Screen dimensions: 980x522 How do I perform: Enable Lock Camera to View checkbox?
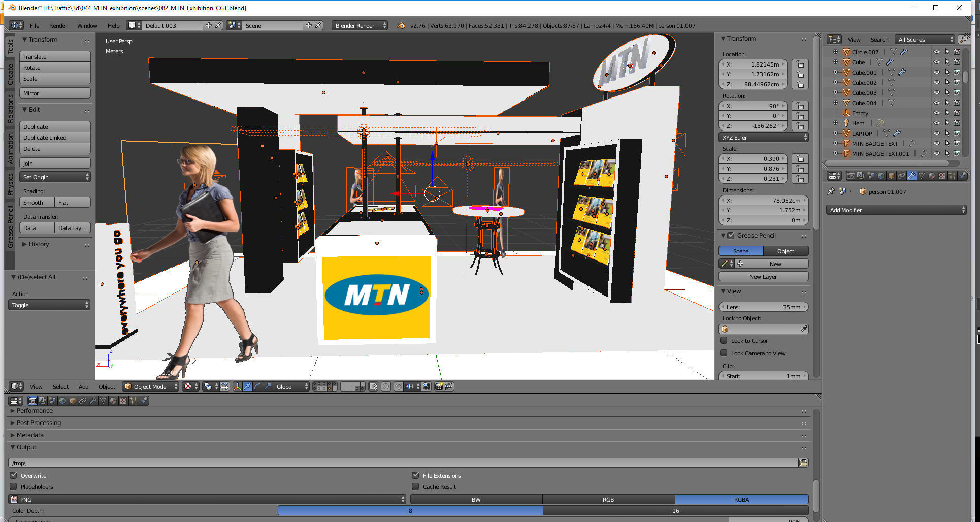[x=724, y=353]
